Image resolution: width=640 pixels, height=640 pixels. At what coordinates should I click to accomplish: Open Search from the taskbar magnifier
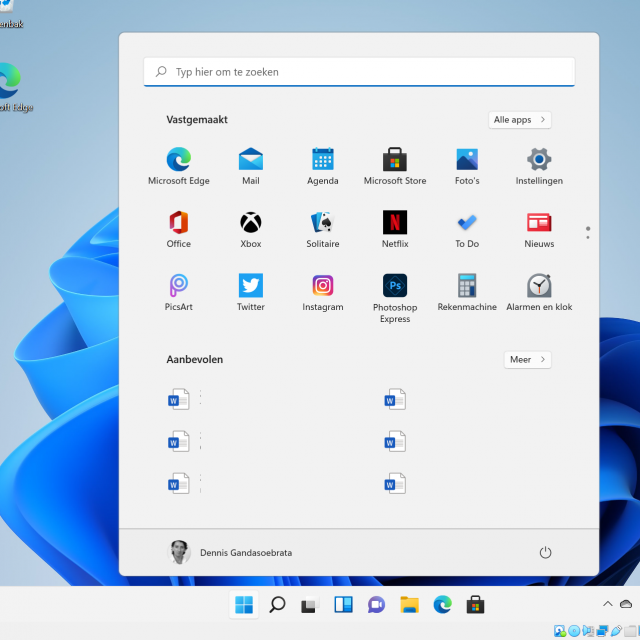(277, 604)
